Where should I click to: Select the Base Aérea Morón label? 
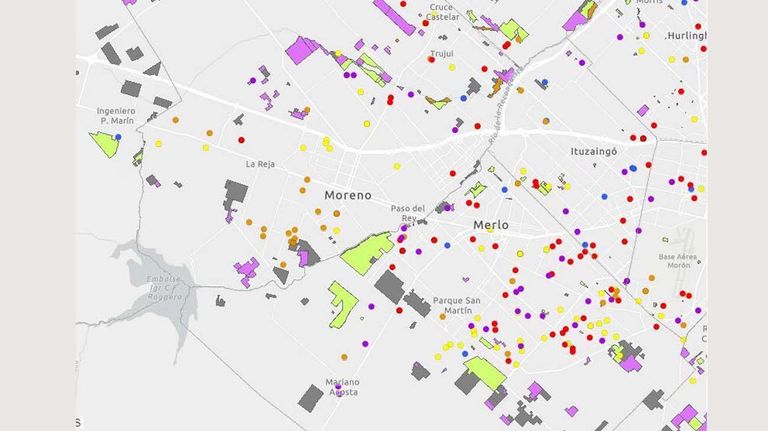tap(678, 261)
